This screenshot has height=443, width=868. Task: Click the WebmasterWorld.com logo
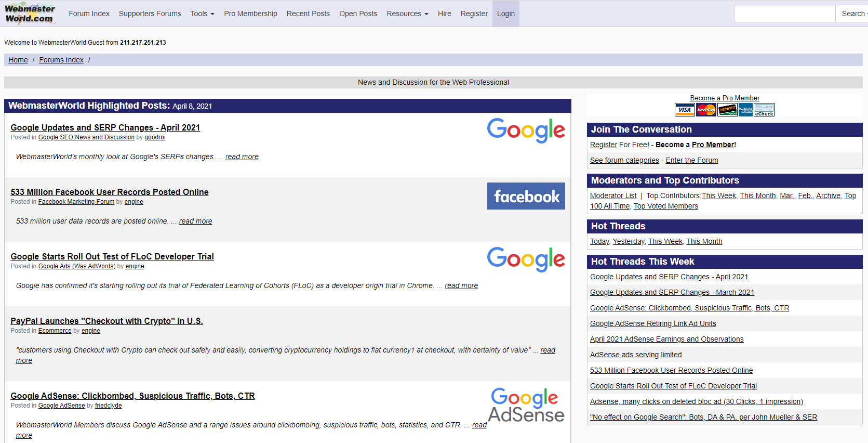pyautogui.click(x=30, y=14)
